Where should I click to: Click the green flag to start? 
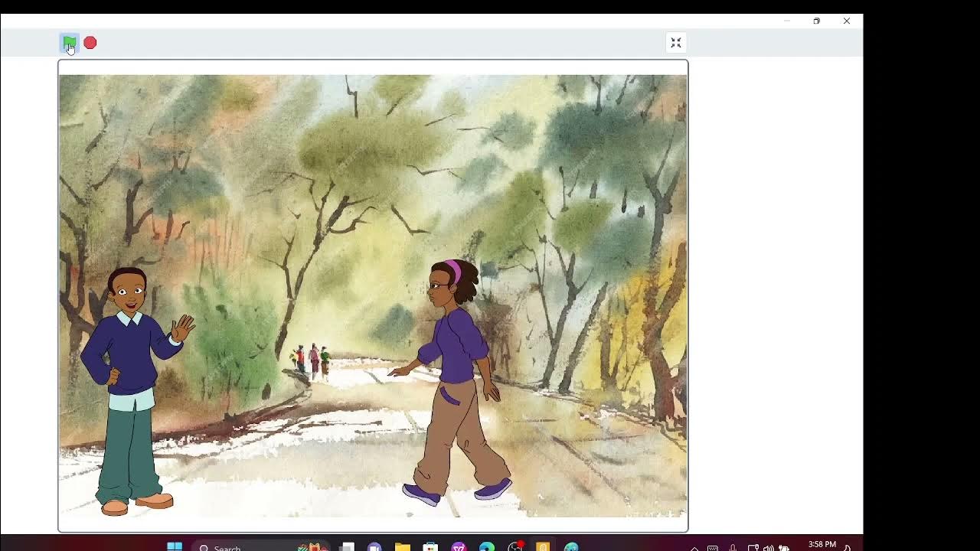pos(69,43)
